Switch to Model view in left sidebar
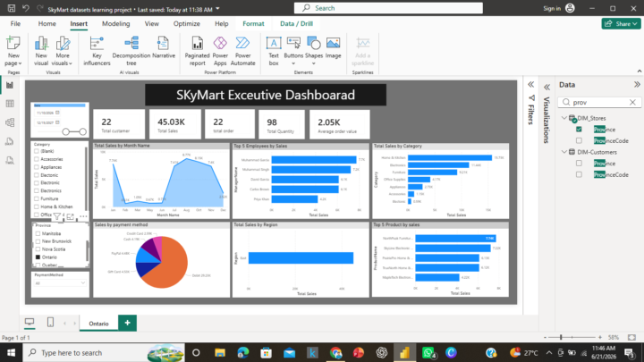 pos(10,122)
